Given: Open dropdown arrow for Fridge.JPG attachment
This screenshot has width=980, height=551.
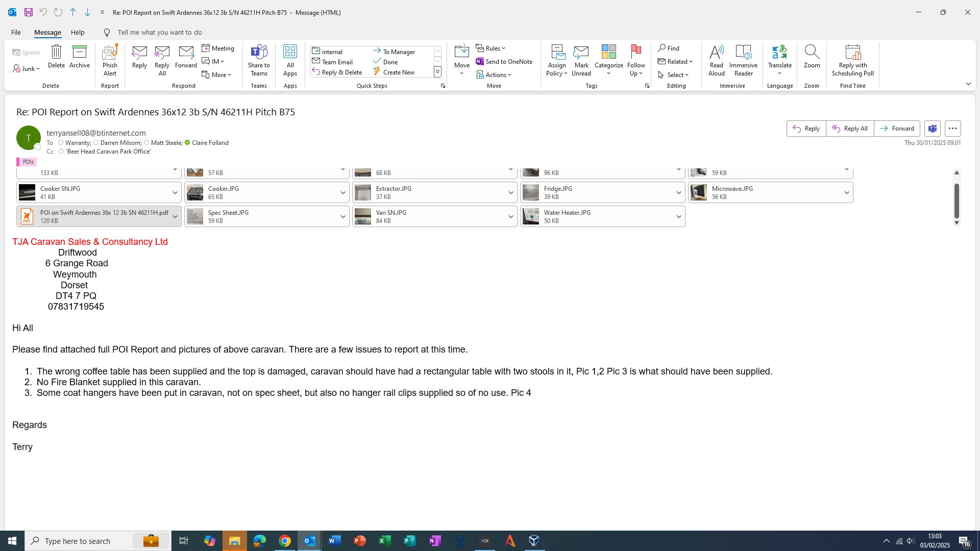Looking at the screenshot, I should [x=678, y=193].
